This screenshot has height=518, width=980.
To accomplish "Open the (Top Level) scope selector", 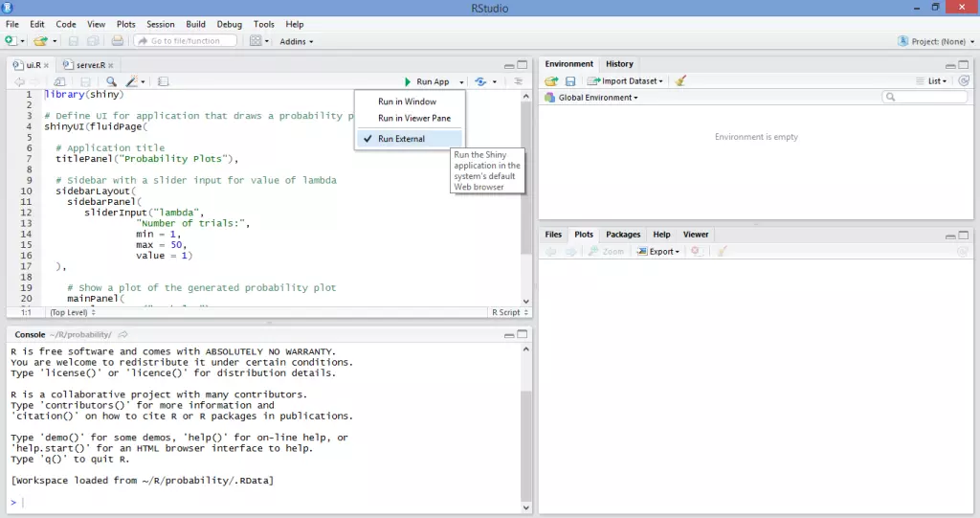I will [x=73, y=312].
